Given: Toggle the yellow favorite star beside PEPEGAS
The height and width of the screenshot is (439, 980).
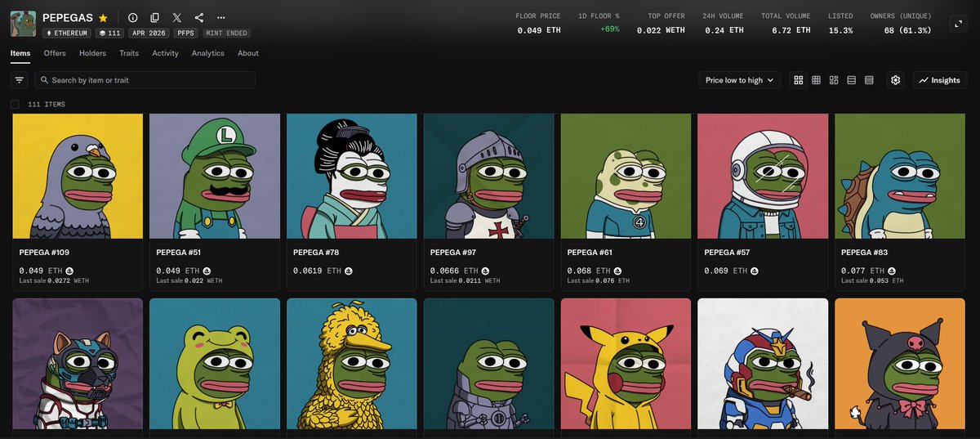Looking at the screenshot, I should pos(103,17).
